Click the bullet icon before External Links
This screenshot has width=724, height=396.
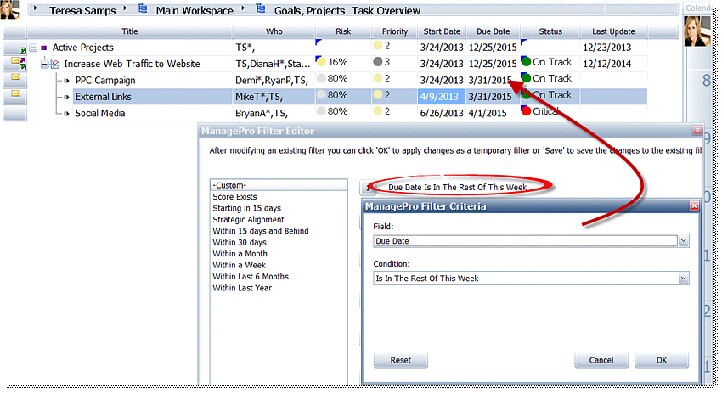[67, 97]
